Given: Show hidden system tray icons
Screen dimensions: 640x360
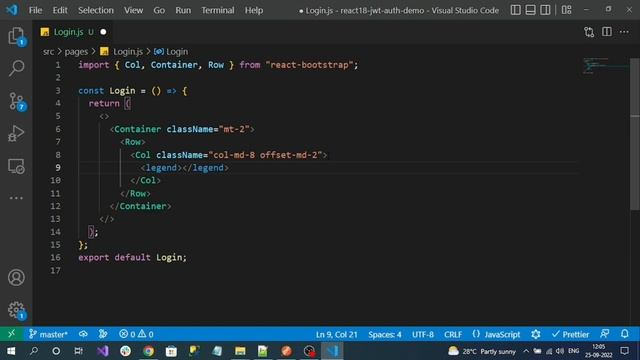Looking at the screenshot, I should tap(526, 351).
